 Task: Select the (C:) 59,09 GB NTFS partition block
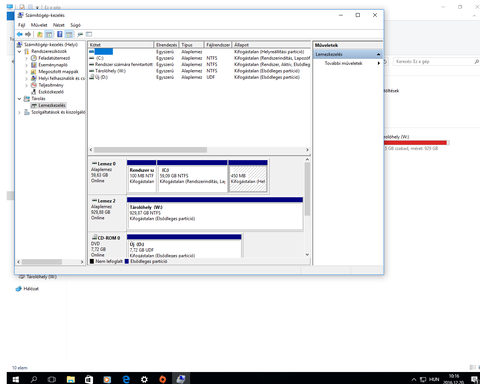click(x=192, y=176)
